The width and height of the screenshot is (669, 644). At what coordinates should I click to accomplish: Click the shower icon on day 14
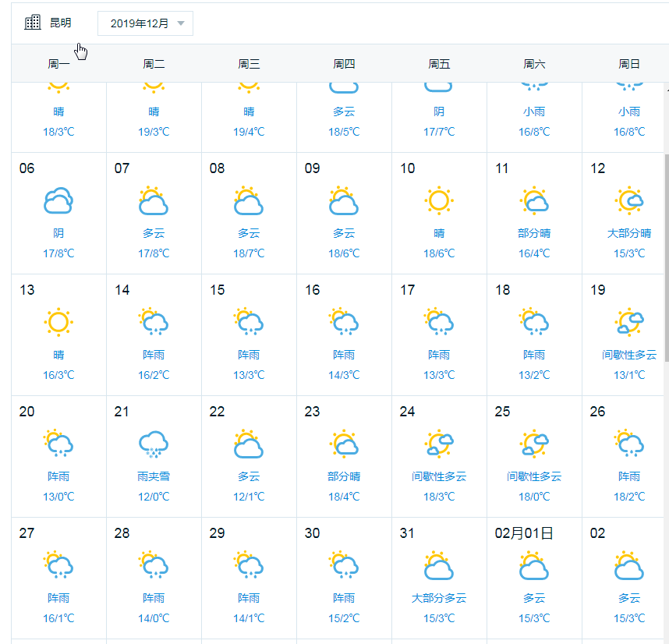tap(154, 321)
